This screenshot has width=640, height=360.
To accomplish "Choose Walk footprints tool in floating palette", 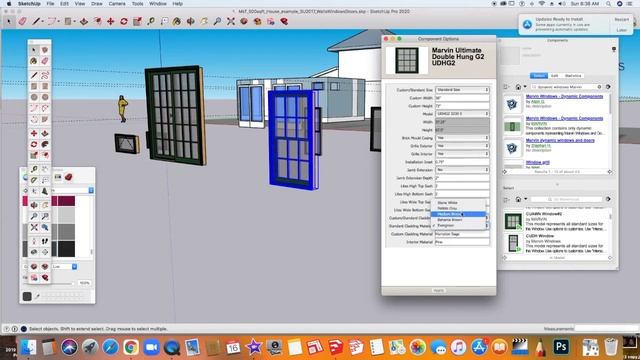I will coord(45,241).
